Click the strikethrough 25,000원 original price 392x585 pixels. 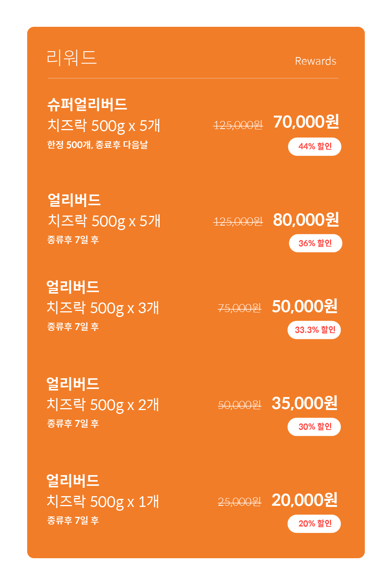click(x=240, y=502)
